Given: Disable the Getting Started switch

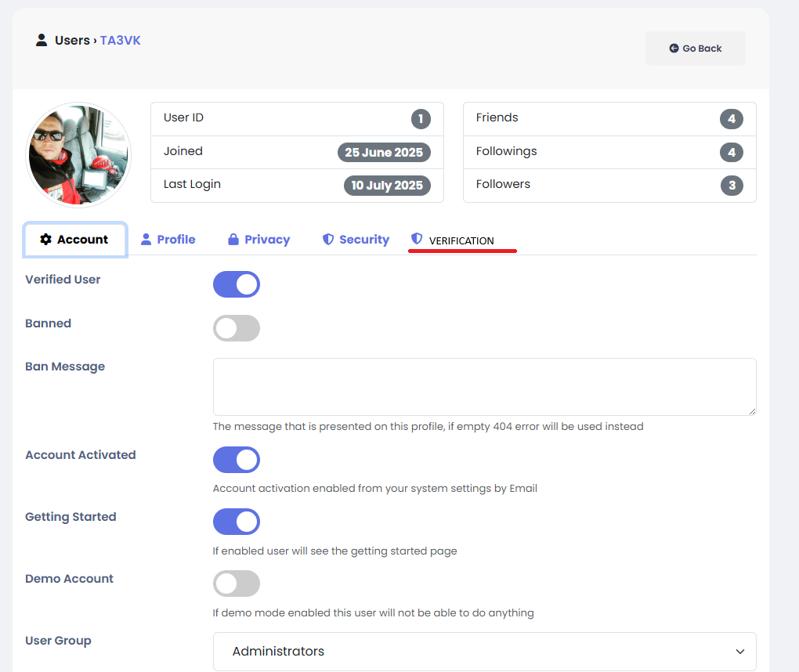Looking at the screenshot, I should pyautogui.click(x=237, y=522).
